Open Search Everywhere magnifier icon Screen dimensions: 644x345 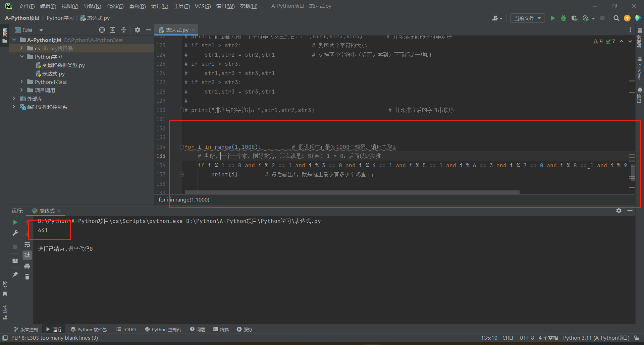(x=616, y=18)
